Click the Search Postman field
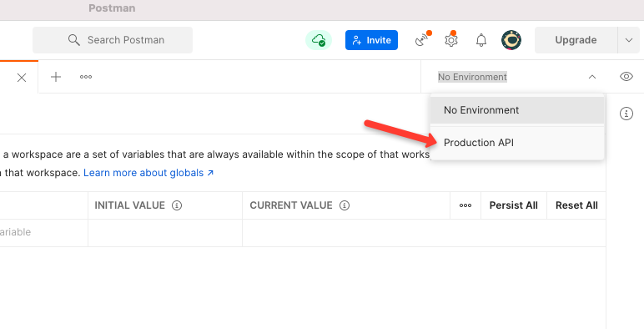The width and height of the screenshot is (644, 329). pyautogui.click(x=113, y=40)
